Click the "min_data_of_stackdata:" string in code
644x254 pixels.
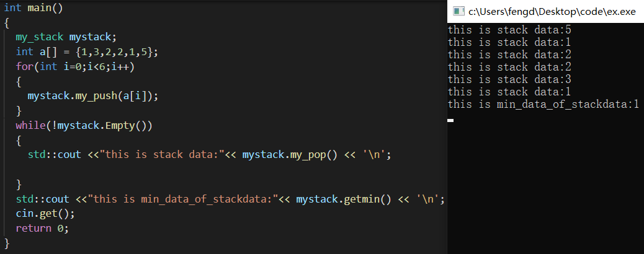[186, 199]
